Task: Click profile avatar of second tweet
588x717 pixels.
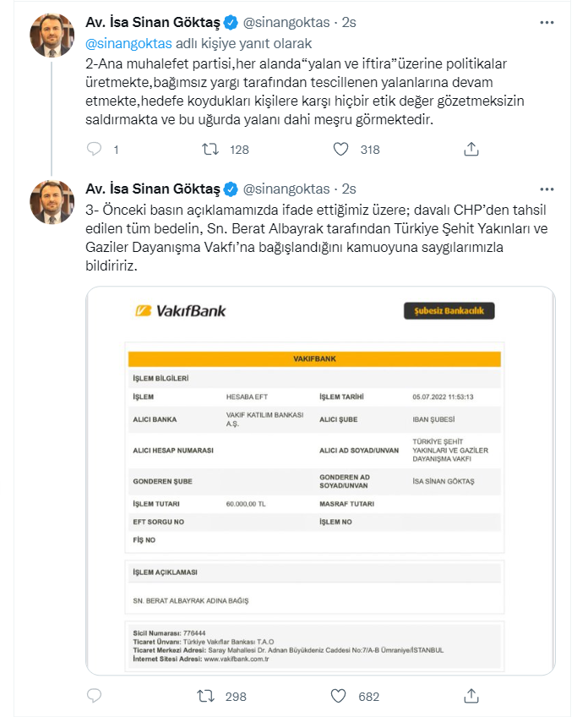Action: tap(52, 201)
